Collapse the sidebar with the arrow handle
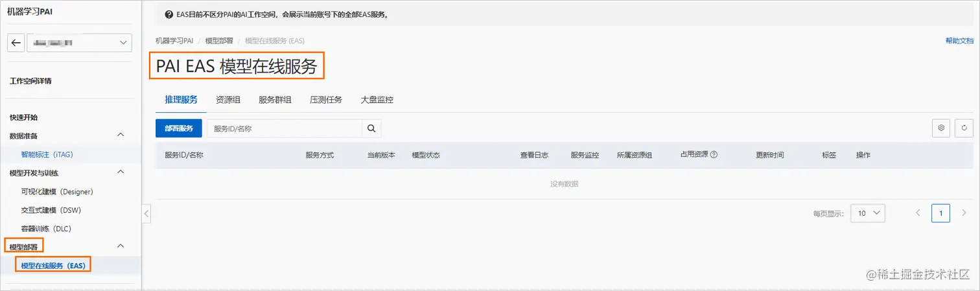This screenshot has height=291, width=980. coord(146,213)
